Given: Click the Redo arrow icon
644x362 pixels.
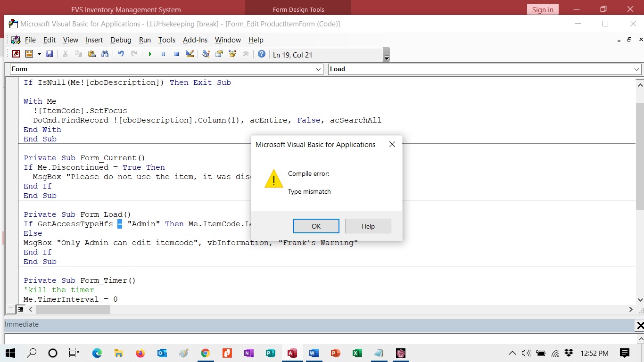Looking at the screenshot, I should [134, 54].
